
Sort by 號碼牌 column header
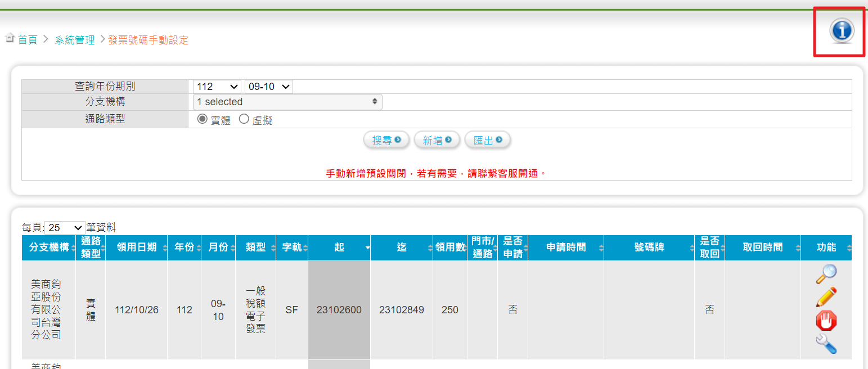(649, 247)
